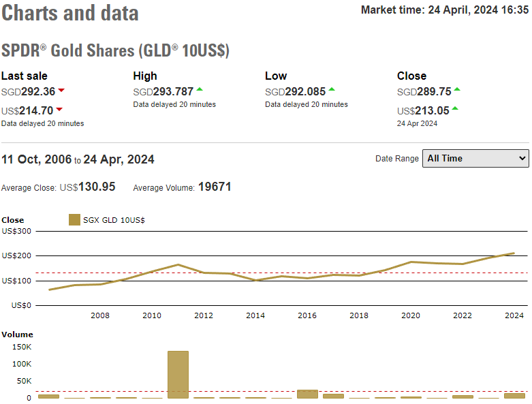Click the Charts and data heading
Viewport: 532px width, 404px height.
coord(70,13)
